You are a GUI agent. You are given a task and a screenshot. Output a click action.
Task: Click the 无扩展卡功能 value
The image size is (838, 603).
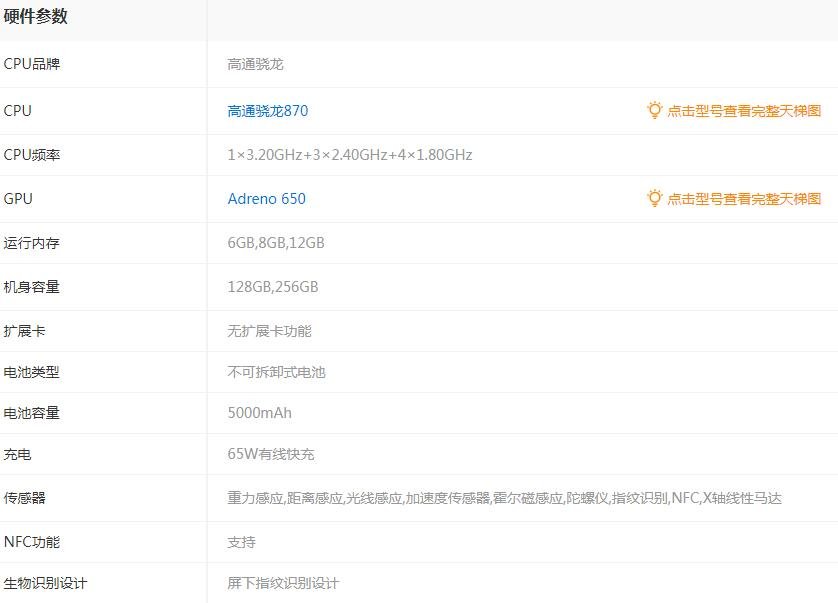(x=269, y=331)
